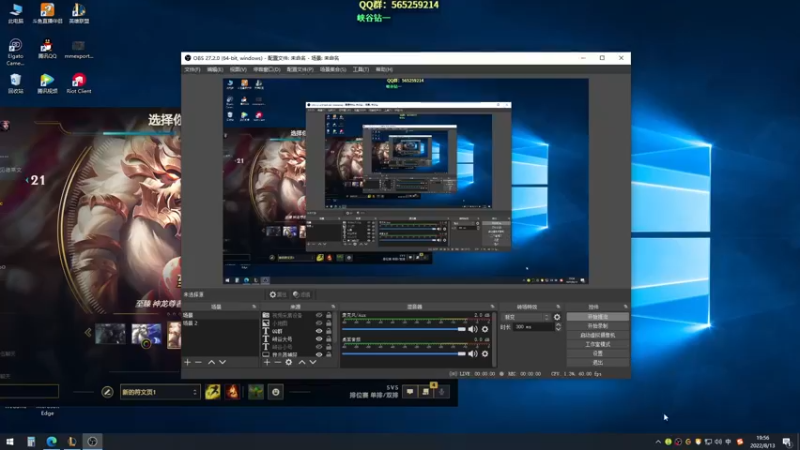The width and height of the screenshot is (800, 450).
Task: Open the 视图(V) menu in OBS
Action: tap(238, 69)
